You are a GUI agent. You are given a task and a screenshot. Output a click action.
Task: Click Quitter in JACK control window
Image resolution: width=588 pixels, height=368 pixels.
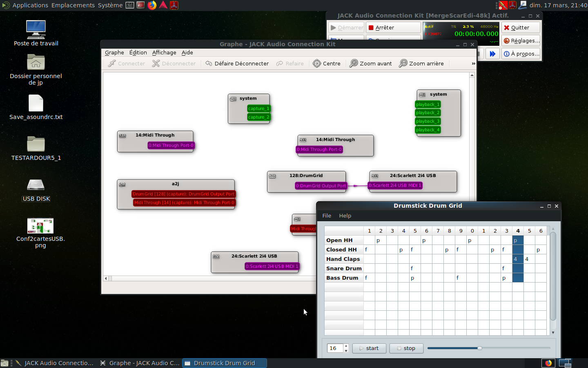(x=521, y=27)
